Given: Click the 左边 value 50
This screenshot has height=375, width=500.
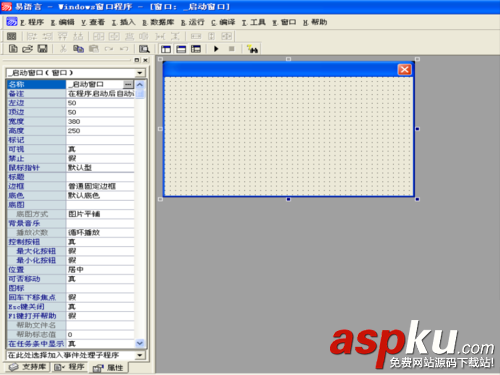Looking at the screenshot, I should click(x=72, y=103).
